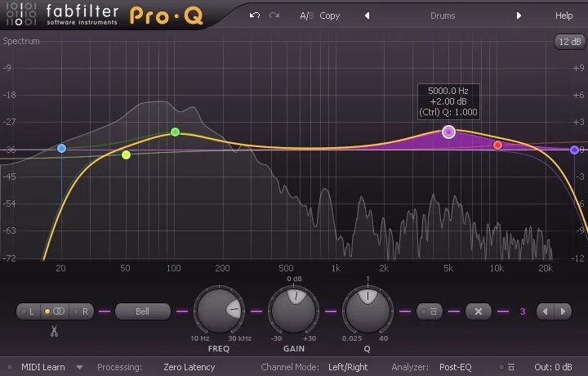Click the FabFilter logo icon
Viewport: 588px width, 376px height.
click(x=21, y=14)
